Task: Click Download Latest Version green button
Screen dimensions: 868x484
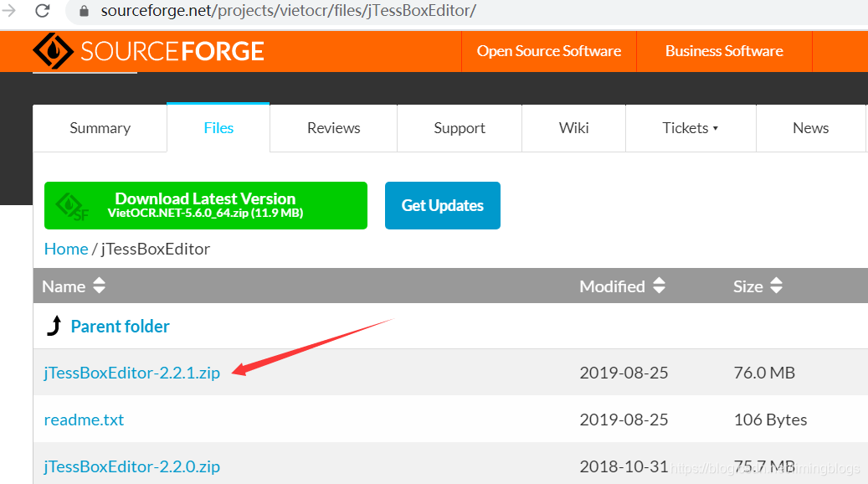Action: coord(206,205)
